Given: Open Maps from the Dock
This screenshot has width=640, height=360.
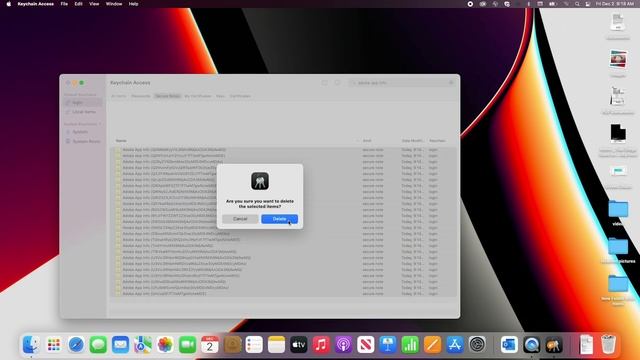Looking at the screenshot, I should point(143,345).
